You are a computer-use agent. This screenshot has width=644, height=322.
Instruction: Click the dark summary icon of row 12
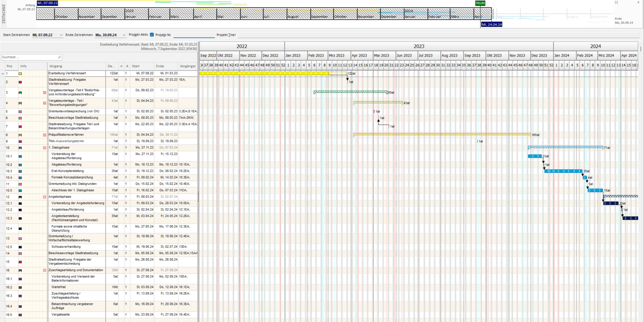point(21,197)
